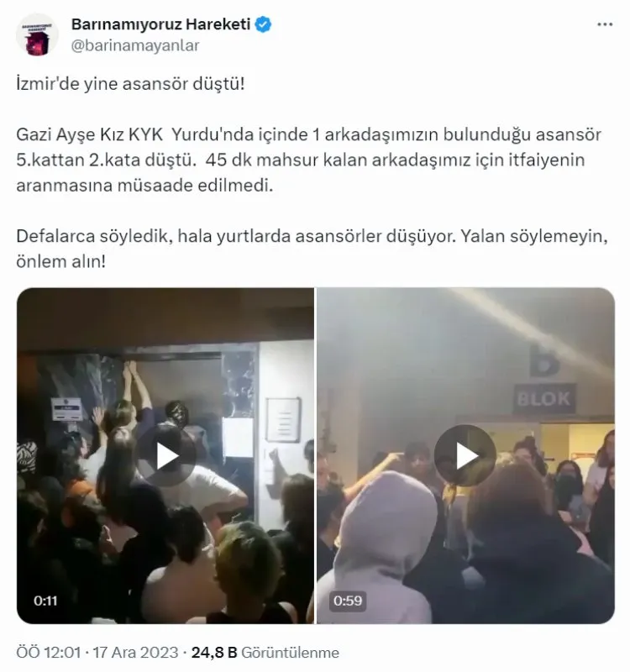This screenshot has width=630, height=672.
Task: Play the left elevator video
Action: coord(167,456)
